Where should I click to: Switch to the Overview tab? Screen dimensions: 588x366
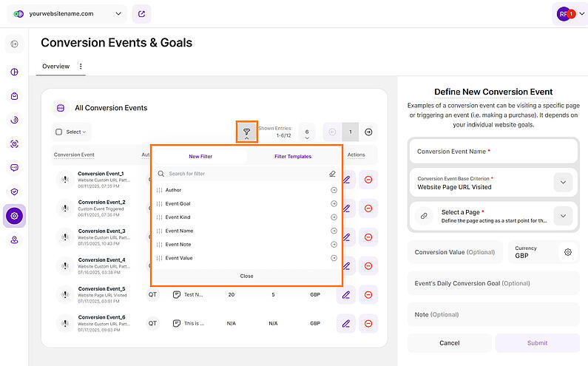pyautogui.click(x=56, y=67)
